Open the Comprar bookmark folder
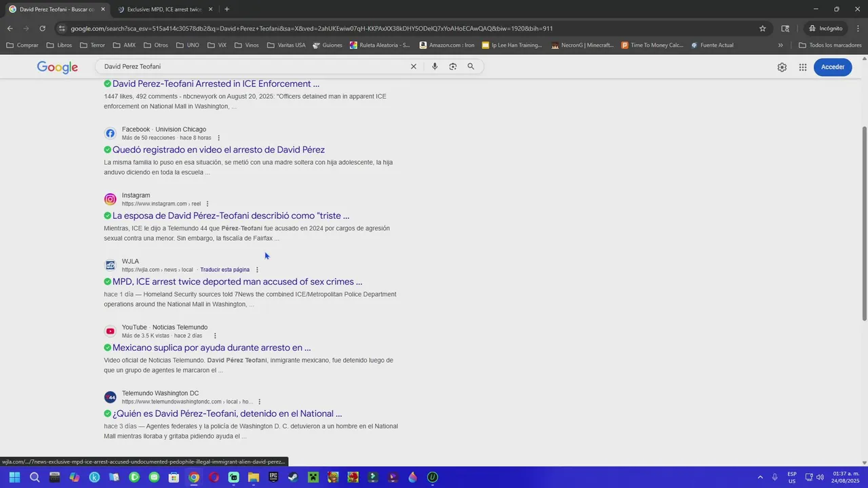Viewport: 868px width, 488px height. 22,45
